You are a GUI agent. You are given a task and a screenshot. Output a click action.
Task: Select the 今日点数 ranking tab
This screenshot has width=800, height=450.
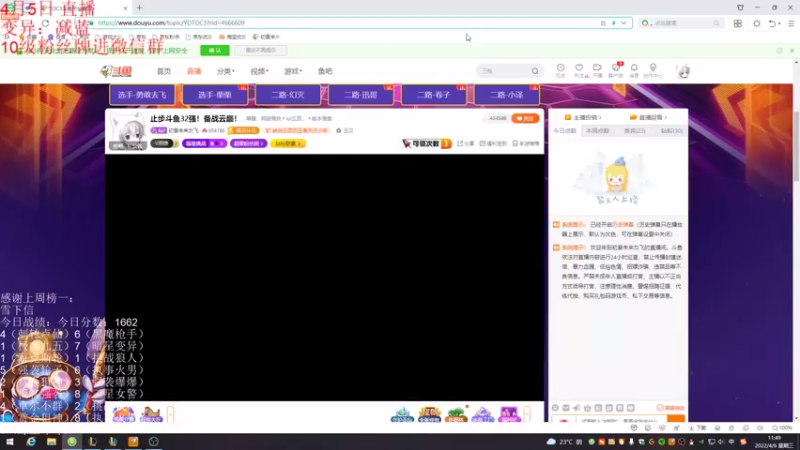tap(564, 131)
